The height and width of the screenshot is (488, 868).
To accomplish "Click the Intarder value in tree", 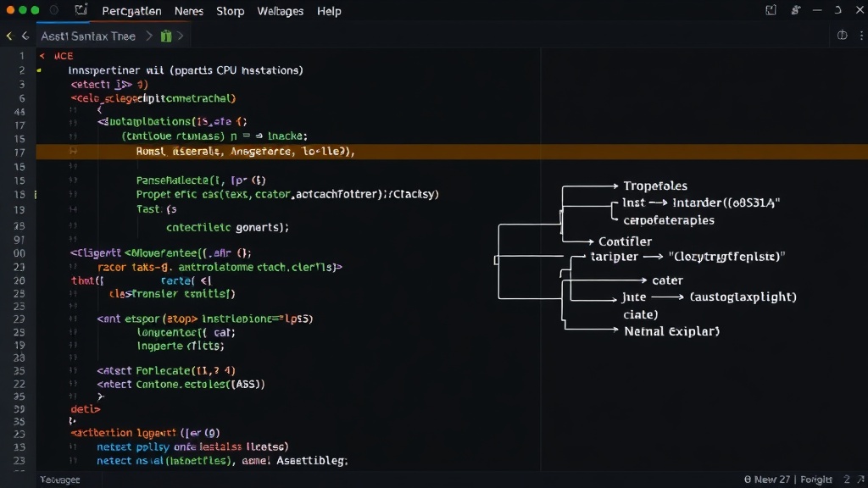I will pyautogui.click(x=726, y=203).
